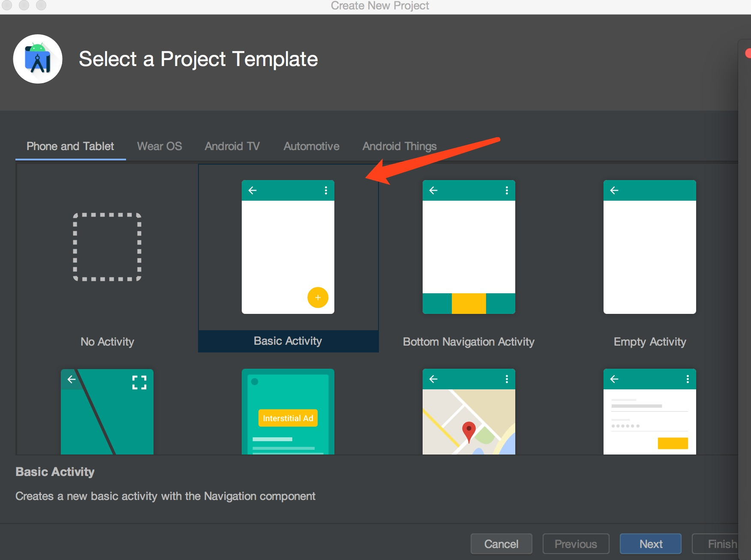Click the 'Bottom Navigation Activity' label
751x560 pixels.
click(x=469, y=342)
